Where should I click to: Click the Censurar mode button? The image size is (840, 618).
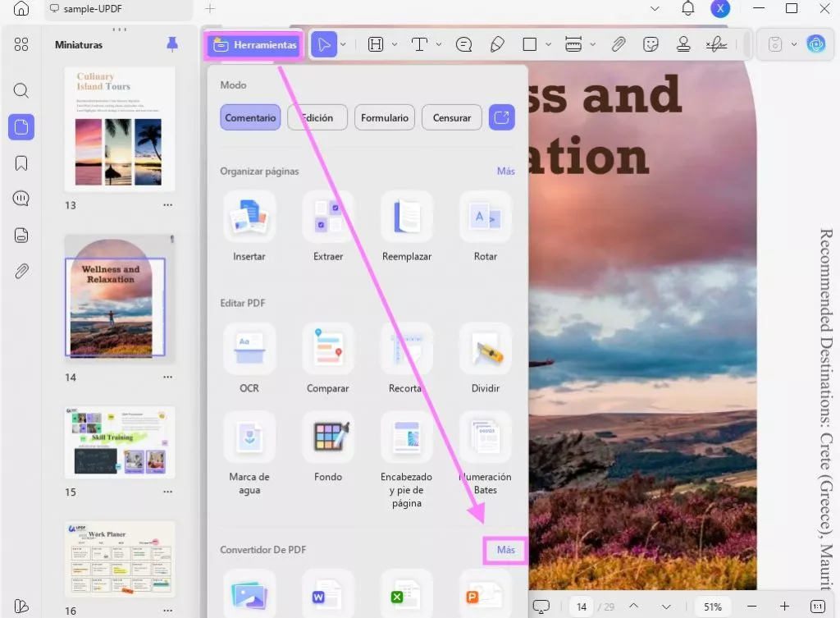point(452,117)
